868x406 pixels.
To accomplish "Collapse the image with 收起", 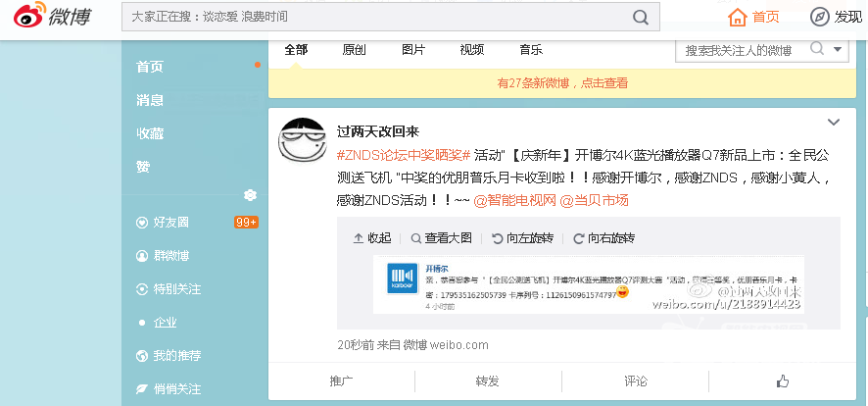I will pos(372,238).
